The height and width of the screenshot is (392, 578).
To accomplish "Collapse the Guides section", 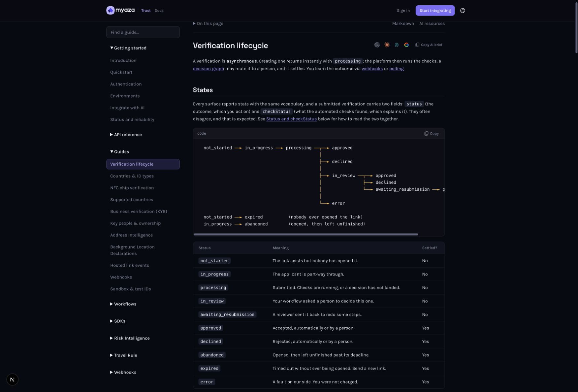I will click(119, 152).
